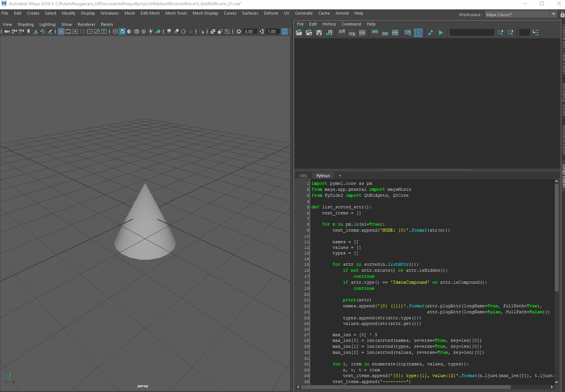Toggle the Resolution Gate display
Image resolution: width=565 pixels, height=392 pixels.
(75, 31)
